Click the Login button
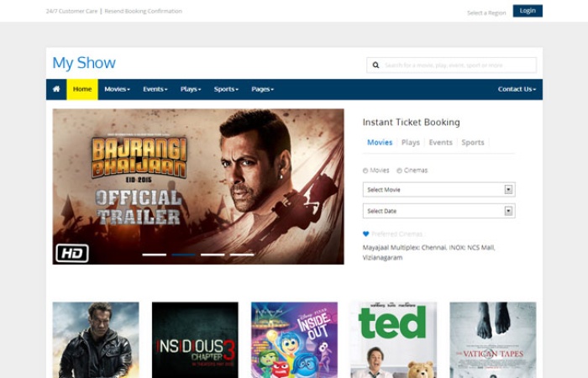Screen dimensions: 588x378 pyautogui.click(x=528, y=10)
